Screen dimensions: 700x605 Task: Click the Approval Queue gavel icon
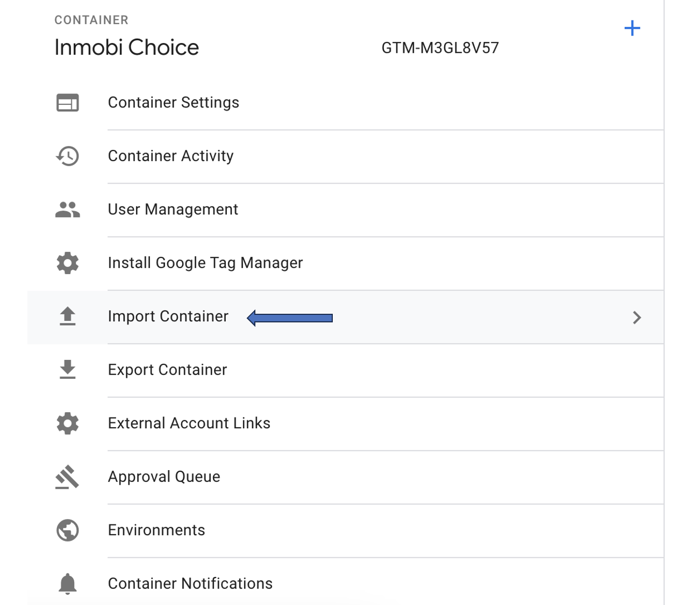[x=67, y=477]
